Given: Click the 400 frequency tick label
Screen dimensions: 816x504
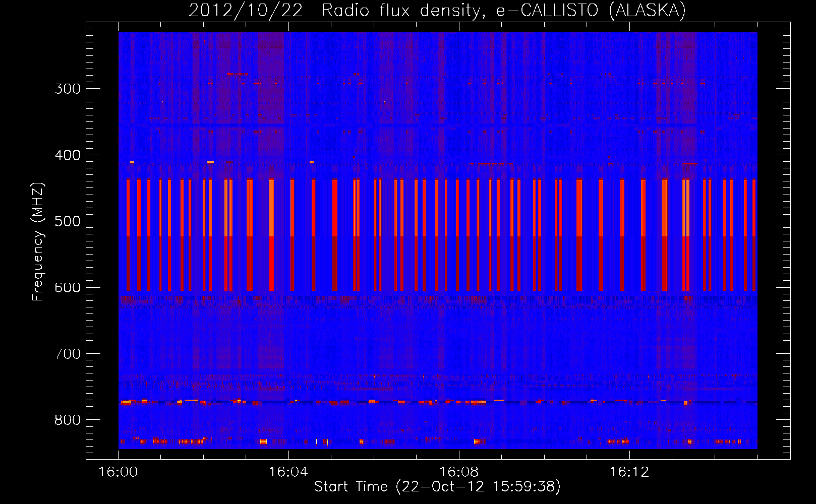Looking at the screenshot, I should click(x=68, y=155).
